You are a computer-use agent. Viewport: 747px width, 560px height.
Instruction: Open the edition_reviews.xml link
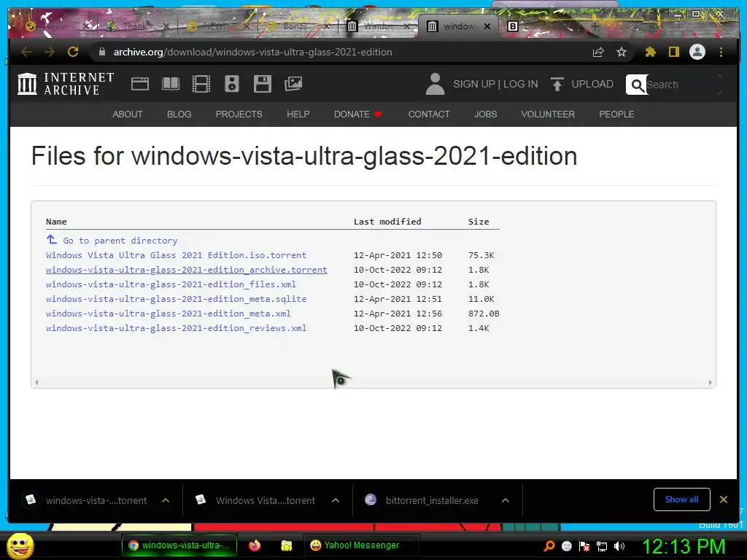[177, 328]
